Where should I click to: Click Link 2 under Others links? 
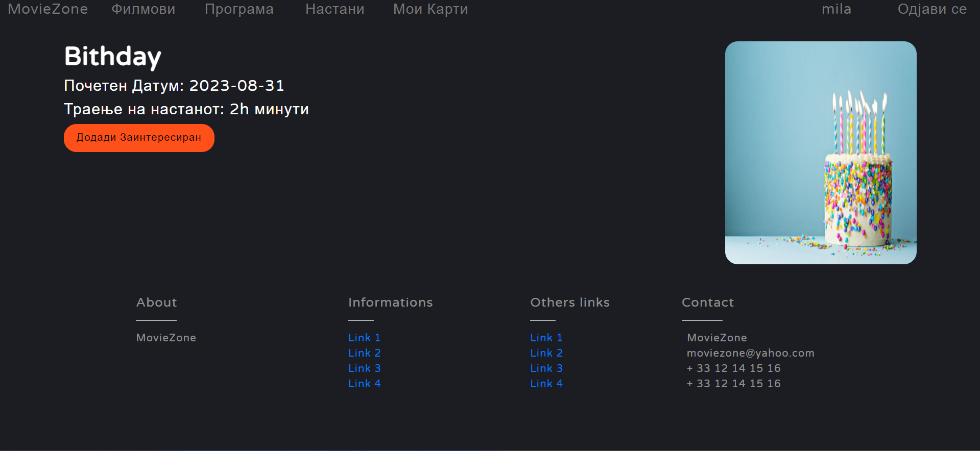tap(546, 353)
